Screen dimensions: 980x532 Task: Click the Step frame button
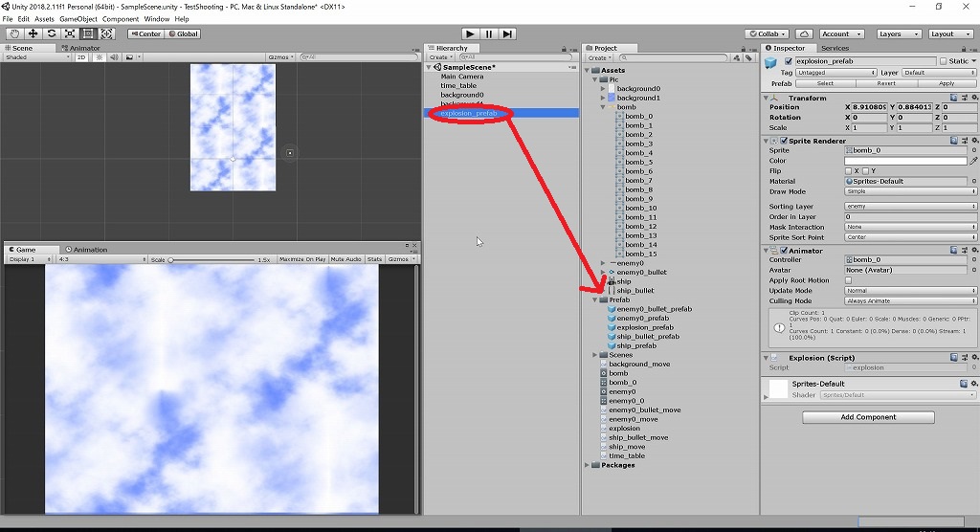(x=507, y=33)
